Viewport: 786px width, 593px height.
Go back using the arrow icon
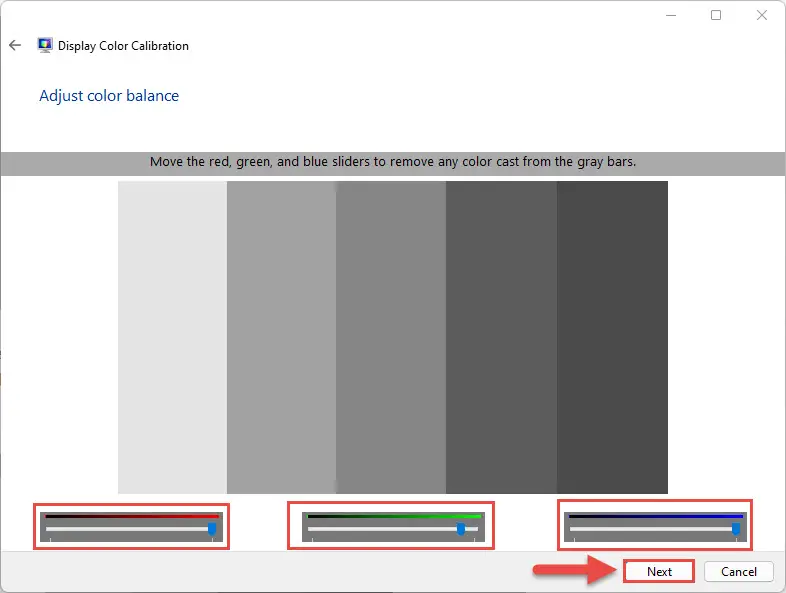[x=15, y=46]
